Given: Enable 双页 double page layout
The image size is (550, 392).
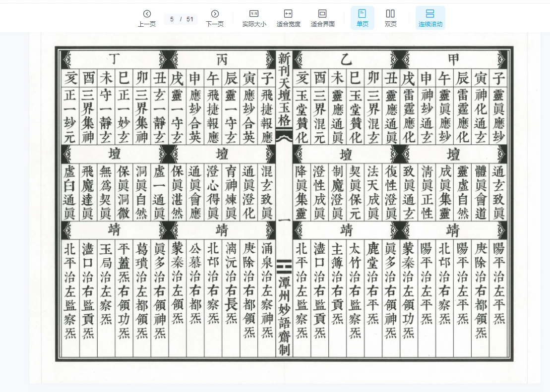Looking at the screenshot, I should [x=390, y=18].
